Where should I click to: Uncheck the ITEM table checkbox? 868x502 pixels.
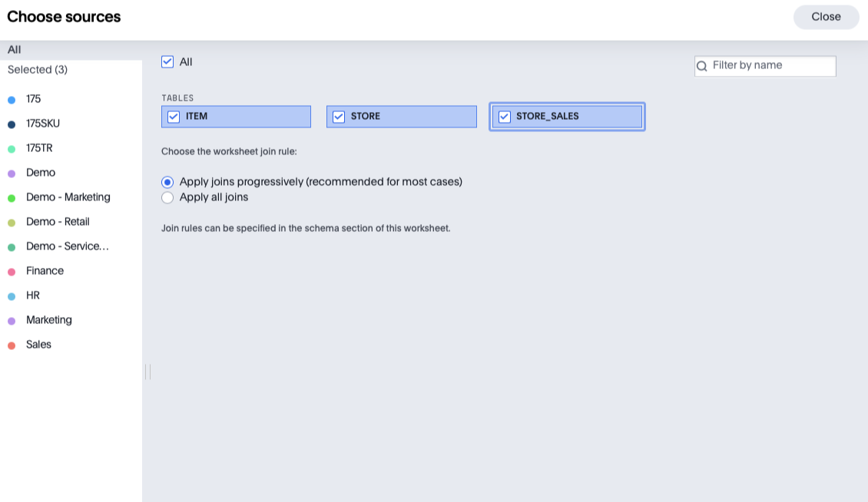click(x=174, y=117)
